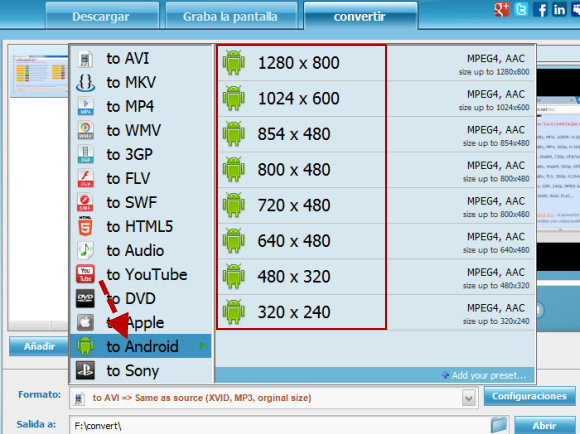Image resolution: width=580 pixels, height=434 pixels.
Task: Click the Apple logo format icon
Action: 85,322
